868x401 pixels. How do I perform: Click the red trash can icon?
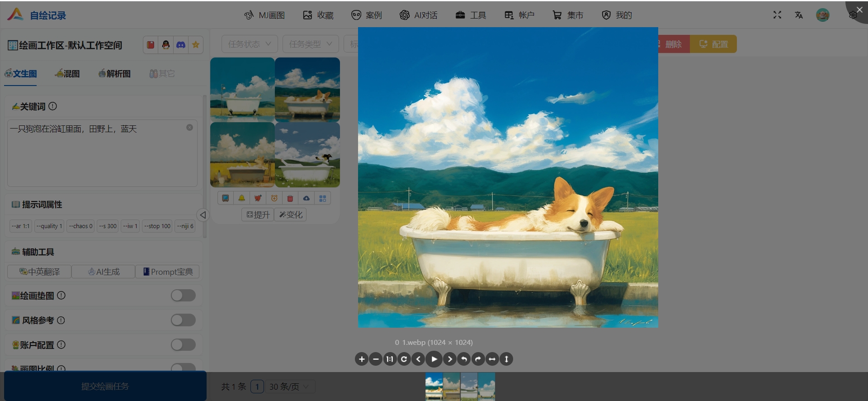(x=290, y=198)
